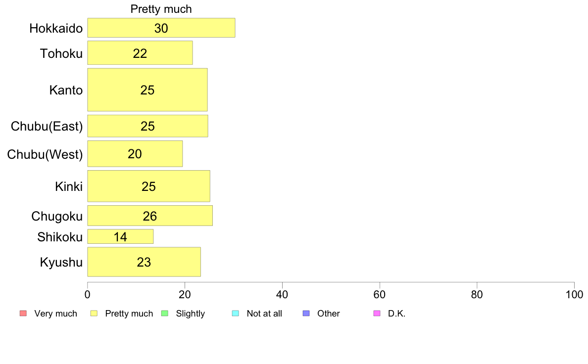
Task: Click the Chubu(East) row label
Action: (x=47, y=126)
